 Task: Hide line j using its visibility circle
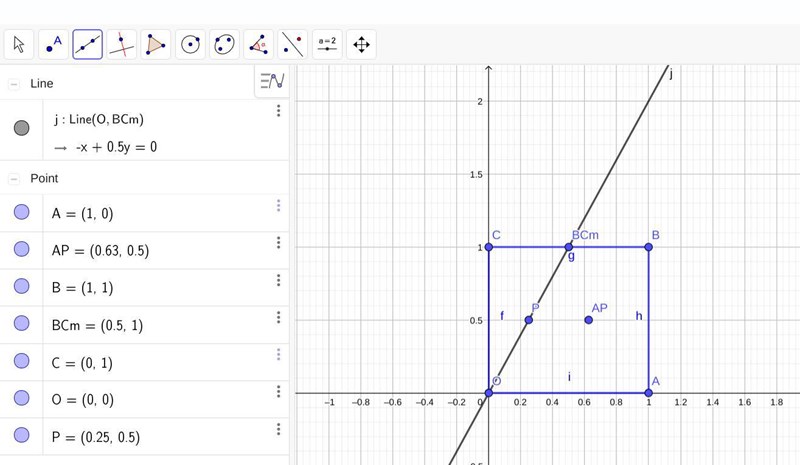click(21, 128)
